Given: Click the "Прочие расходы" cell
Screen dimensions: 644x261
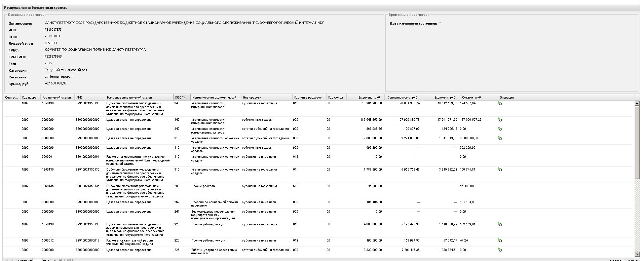Looking at the screenshot, I should coord(203,186).
